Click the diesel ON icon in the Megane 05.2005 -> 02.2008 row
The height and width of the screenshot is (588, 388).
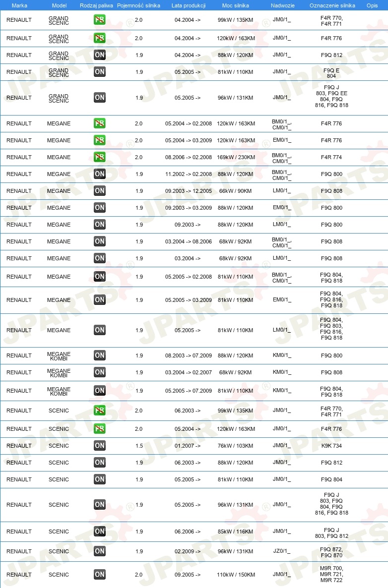click(x=99, y=277)
